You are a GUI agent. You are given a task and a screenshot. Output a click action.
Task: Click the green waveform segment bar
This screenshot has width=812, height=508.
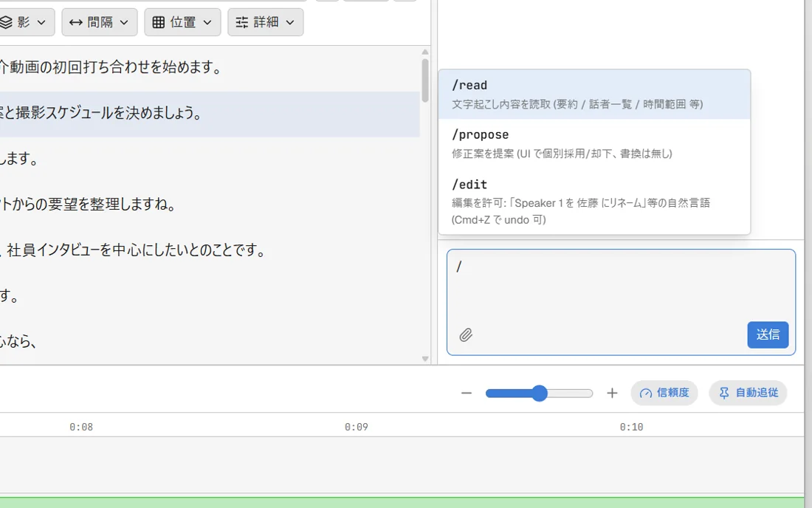[x=402, y=502]
